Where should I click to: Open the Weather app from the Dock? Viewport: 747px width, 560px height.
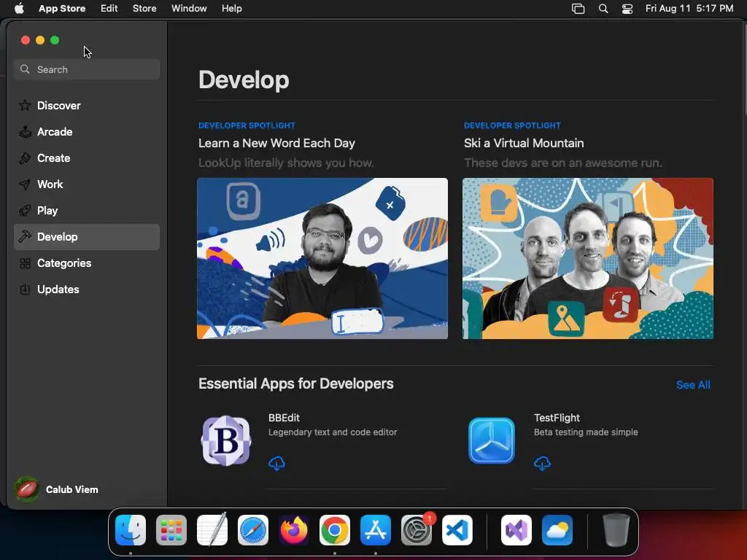557,530
